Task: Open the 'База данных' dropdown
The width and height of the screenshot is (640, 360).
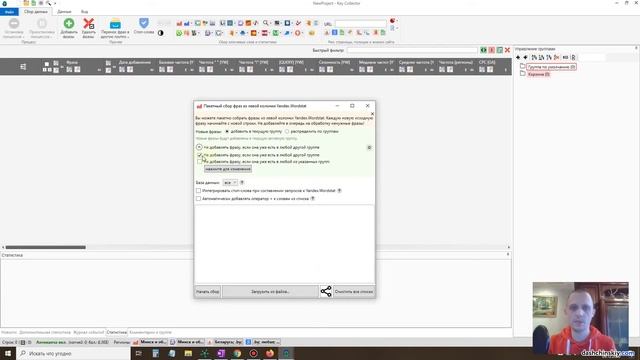Action: tap(230, 182)
